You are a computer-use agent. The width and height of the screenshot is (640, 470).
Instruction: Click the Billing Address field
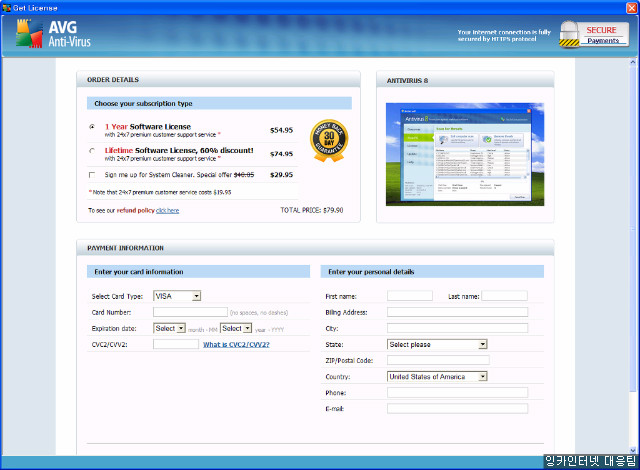[x=457, y=312]
